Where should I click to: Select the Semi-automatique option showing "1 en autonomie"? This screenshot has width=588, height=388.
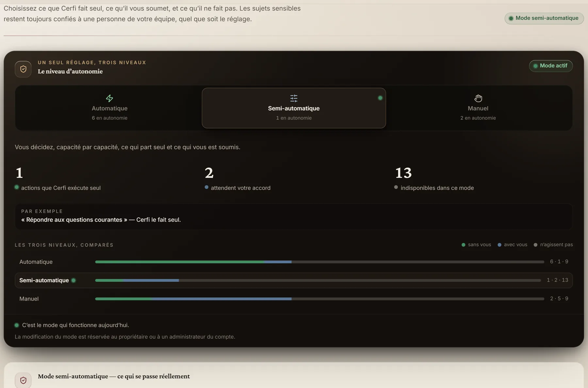point(294,108)
